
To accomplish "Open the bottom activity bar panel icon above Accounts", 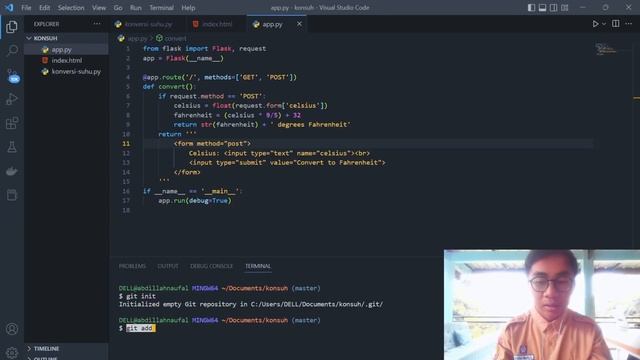I will pos(12,195).
